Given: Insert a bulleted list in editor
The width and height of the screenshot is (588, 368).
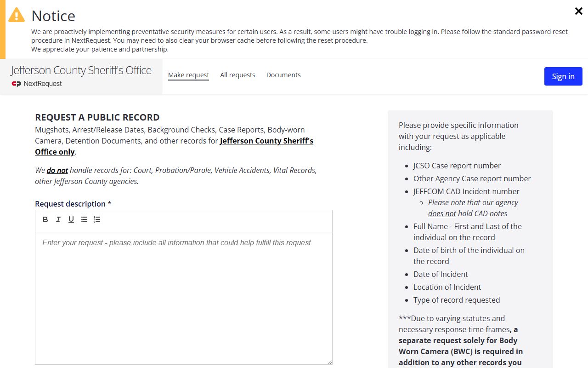Looking at the screenshot, I should click(84, 219).
